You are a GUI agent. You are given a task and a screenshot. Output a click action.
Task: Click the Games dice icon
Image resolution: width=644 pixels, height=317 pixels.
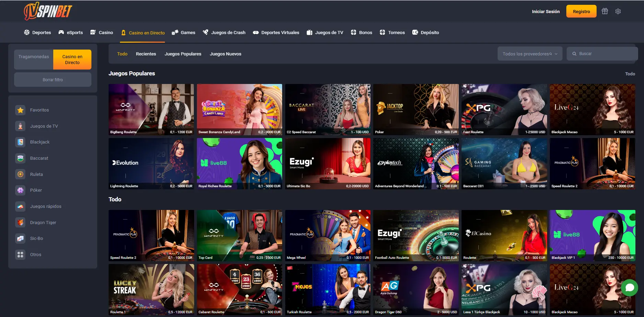point(175,32)
